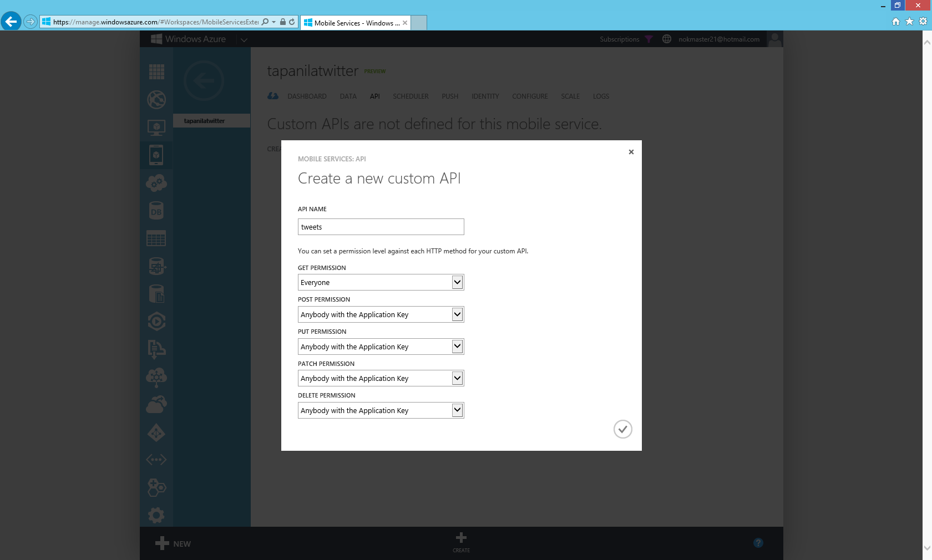Click the user avatar icon
The height and width of the screenshot is (560, 932).
(x=775, y=39)
